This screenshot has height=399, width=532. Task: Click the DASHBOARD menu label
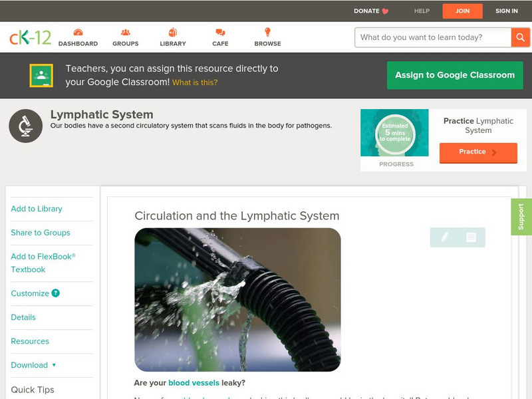coord(78,43)
